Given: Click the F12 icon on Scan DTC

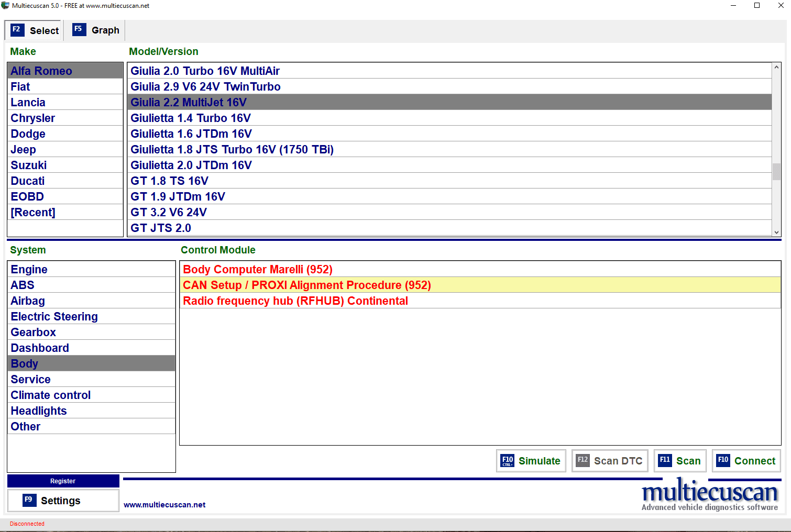Looking at the screenshot, I should pyautogui.click(x=583, y=461).
